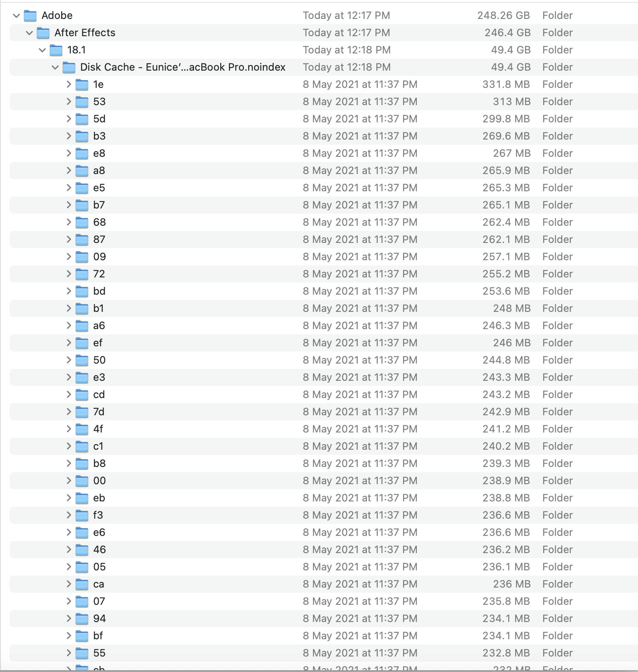Select the After Effects folder icon
The image size is (638, 672).
43,33
